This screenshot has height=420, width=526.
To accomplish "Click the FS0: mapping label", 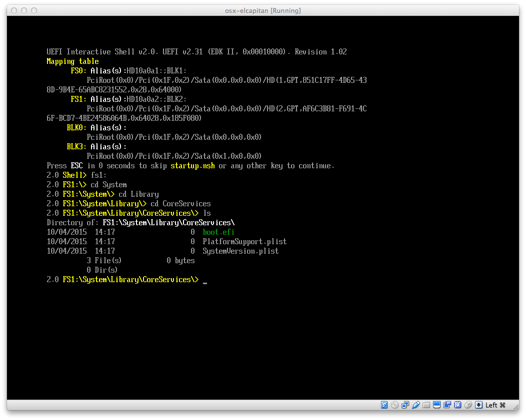I will point(78,71).
